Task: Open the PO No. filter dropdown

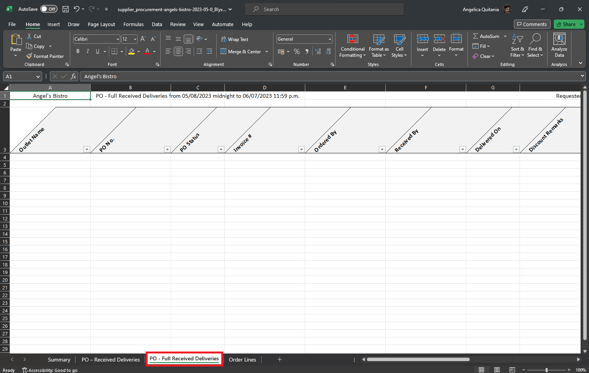Action: point(167,150)
